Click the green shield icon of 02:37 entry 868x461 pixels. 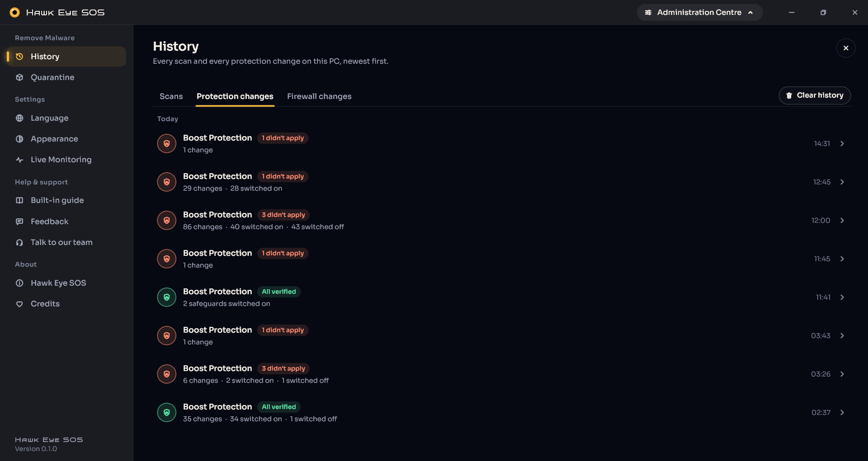[x=166, y=413]
